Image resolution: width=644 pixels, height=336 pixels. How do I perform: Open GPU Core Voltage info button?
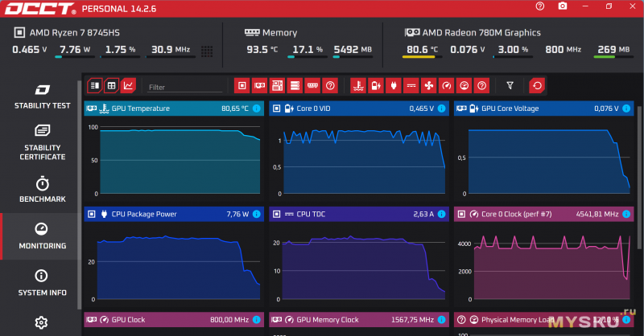(626, 109)
